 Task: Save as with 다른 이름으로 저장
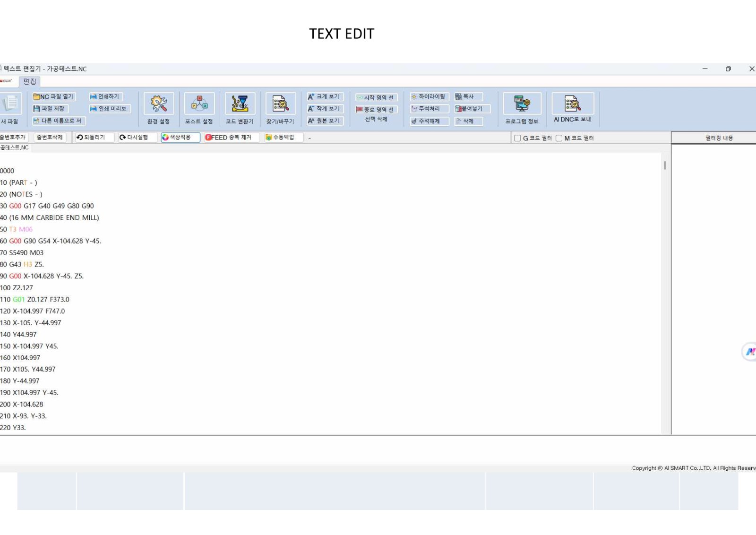tap(58, 121)
